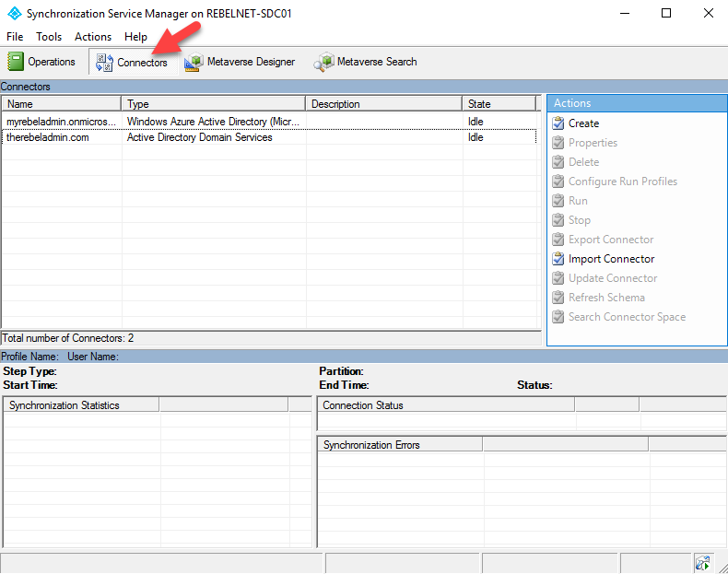Select the therebeladmin.com connector row

tap(269, 137)
